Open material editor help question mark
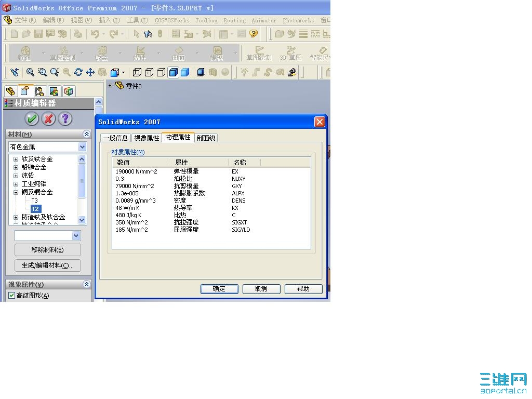Screen dimensions: 532x399 coord(65,119)
